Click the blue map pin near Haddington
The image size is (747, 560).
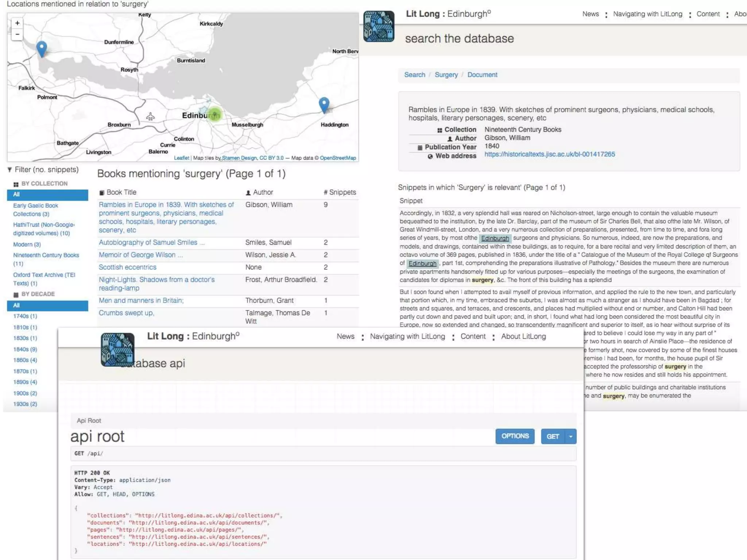tap(324, 104)
